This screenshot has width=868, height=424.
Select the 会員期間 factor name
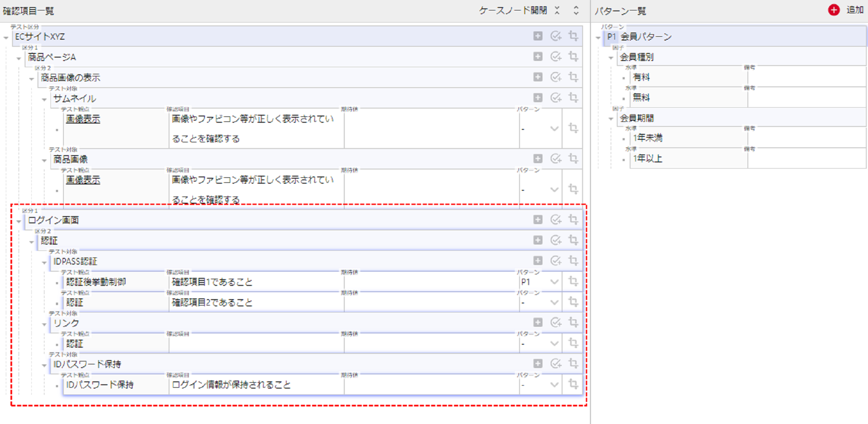(636, 118)
